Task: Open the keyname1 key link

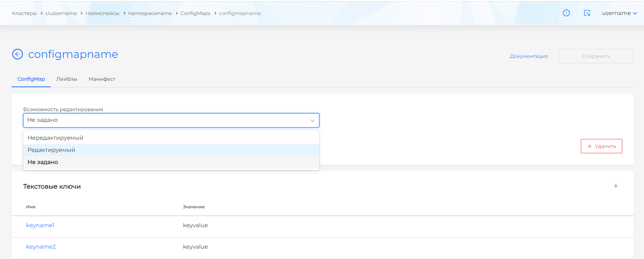Action: [40, 225]
